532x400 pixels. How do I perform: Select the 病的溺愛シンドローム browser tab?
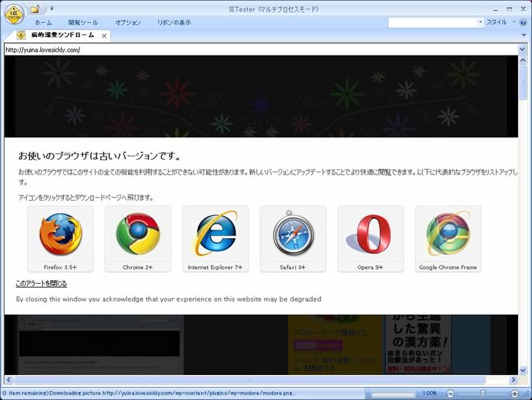63,35
